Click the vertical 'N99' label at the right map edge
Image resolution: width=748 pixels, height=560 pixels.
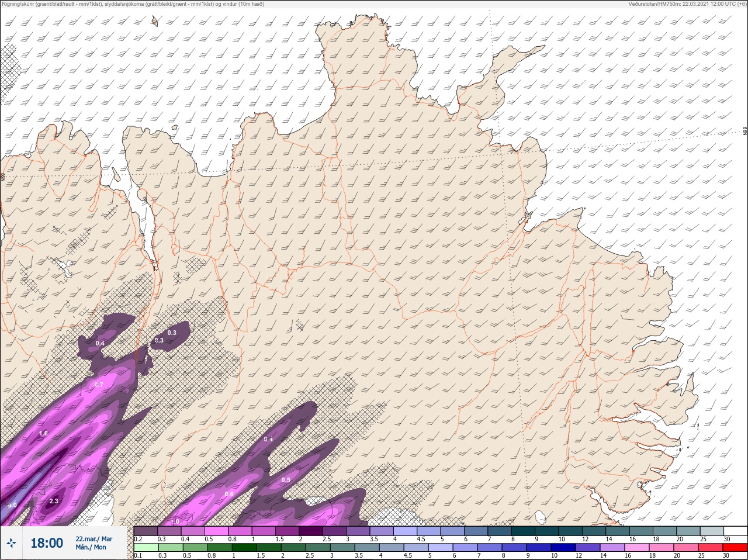[x=745, y=132]
